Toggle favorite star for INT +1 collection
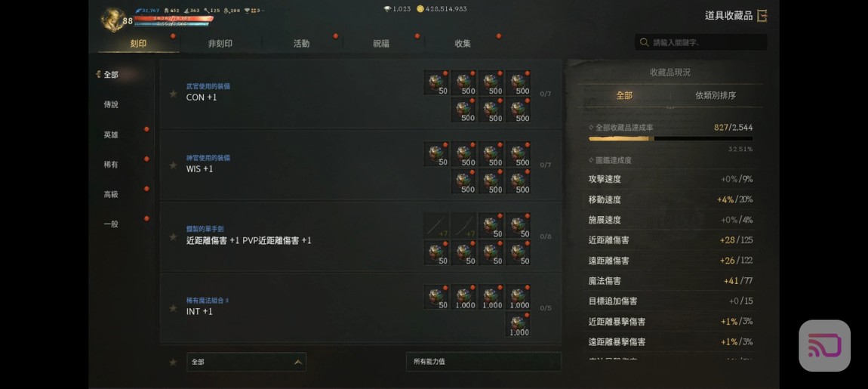The height and width of the screenshot is (389, 868). coord(174,308)
